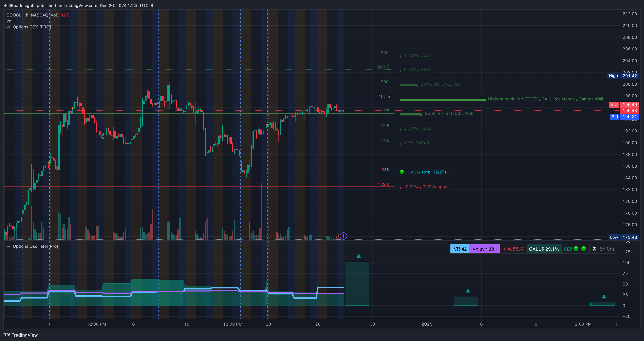Click the orange triangle marker near 195 on Dec 11

[72, 108]
